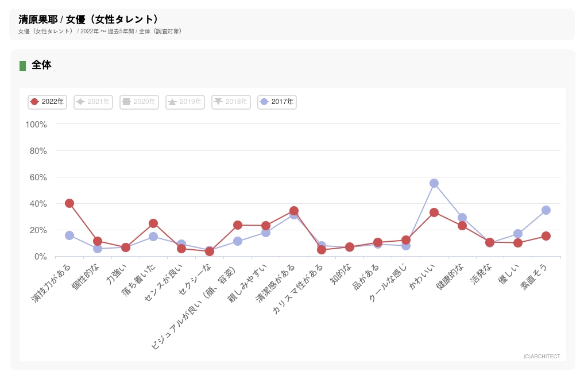Click the 清原果耶 / 女優 page title
588x379 pixels.
pyautogui.click(x=89, y=20)
